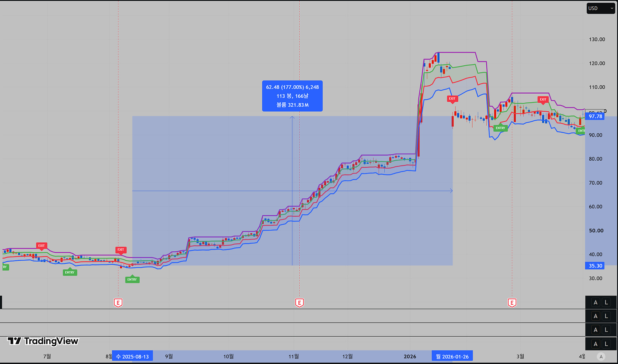Click the earnings E marker before 3월
The image size is (618, 364).
coord(512,303)
